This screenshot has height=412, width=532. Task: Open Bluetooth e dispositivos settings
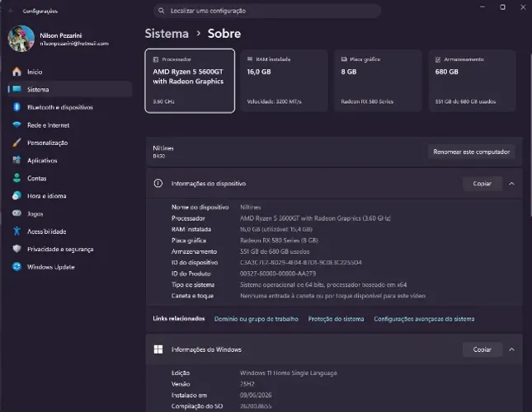click(70, 107)
